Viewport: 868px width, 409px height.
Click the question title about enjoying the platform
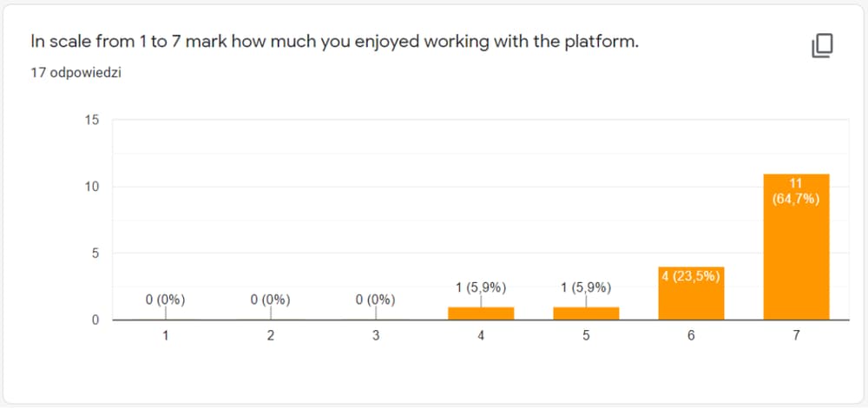click(334, 42)
